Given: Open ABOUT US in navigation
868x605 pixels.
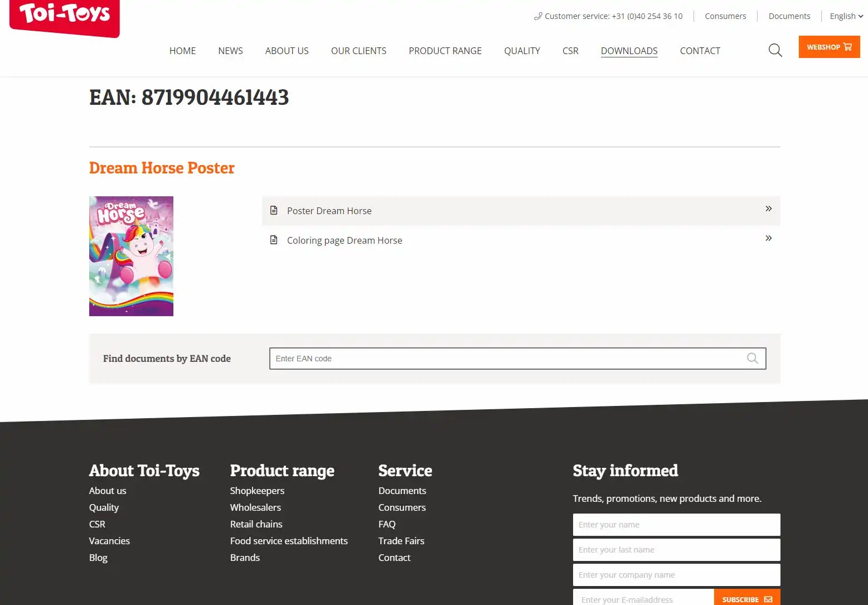Looking at the screenshot, I should tap(287, 51).
